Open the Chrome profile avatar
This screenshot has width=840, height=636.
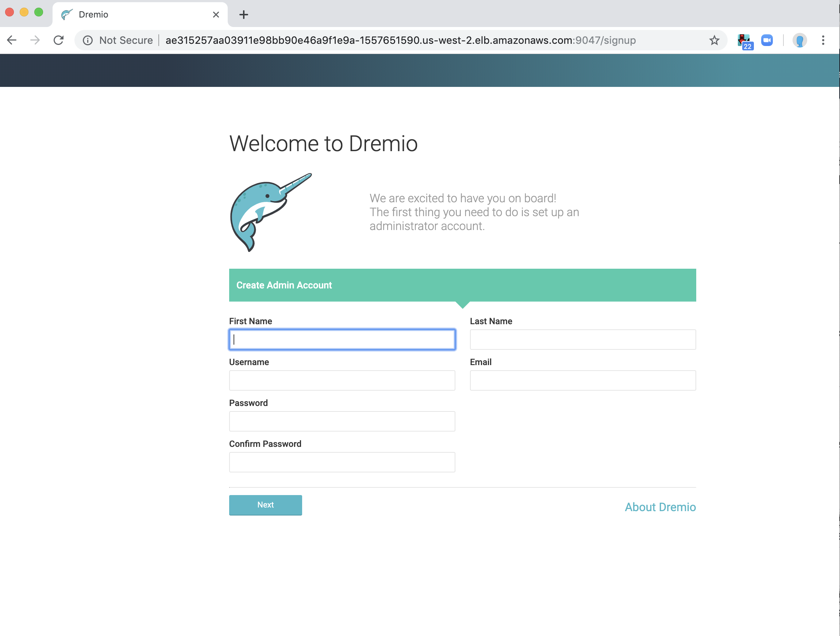click(x=799, y=40)
